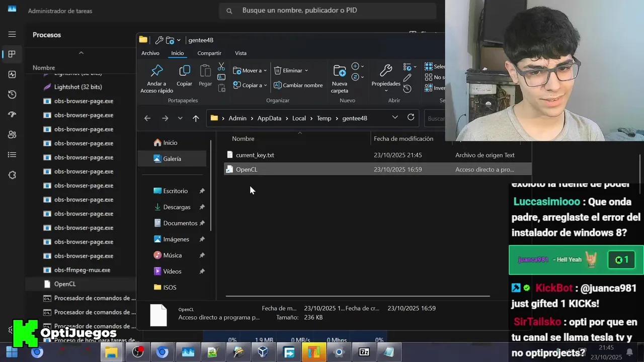Image resolution: width=644 pixels, height=362 pixels.
Task: Go back with Explorer back arrow
Action: (x=147, y=118)
